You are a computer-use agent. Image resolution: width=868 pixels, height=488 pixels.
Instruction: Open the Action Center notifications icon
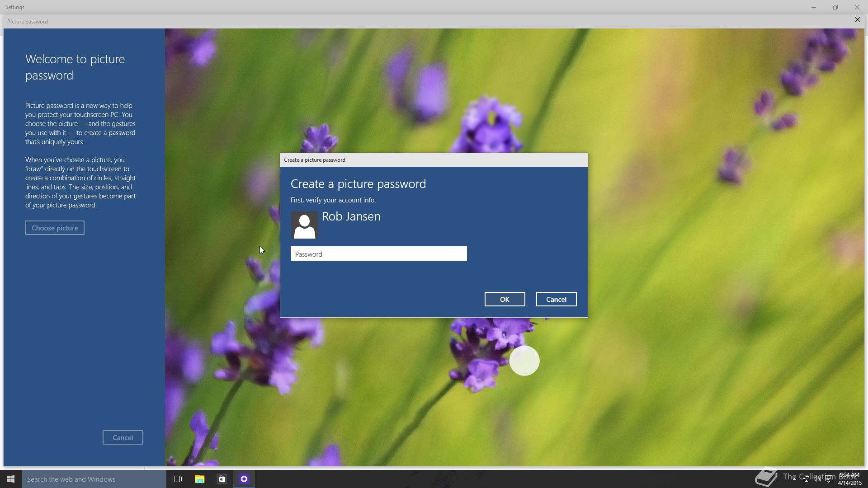(x=829, y=479)
